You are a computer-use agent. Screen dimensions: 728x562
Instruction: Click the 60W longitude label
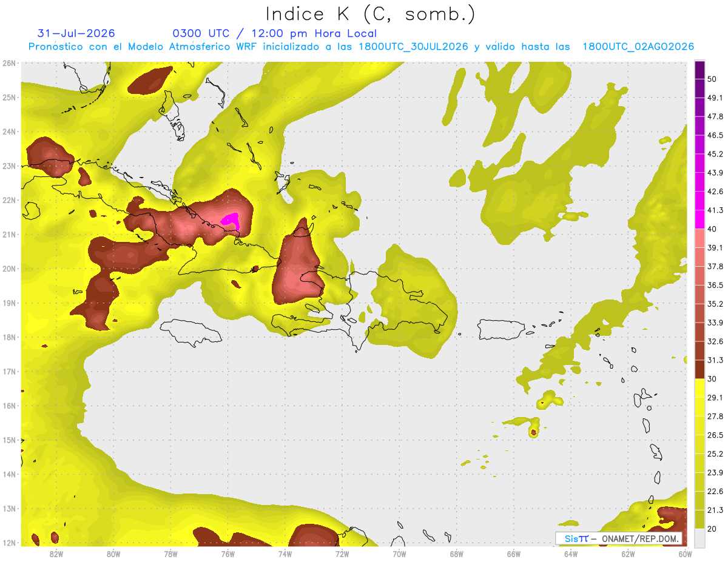point(685,554)
